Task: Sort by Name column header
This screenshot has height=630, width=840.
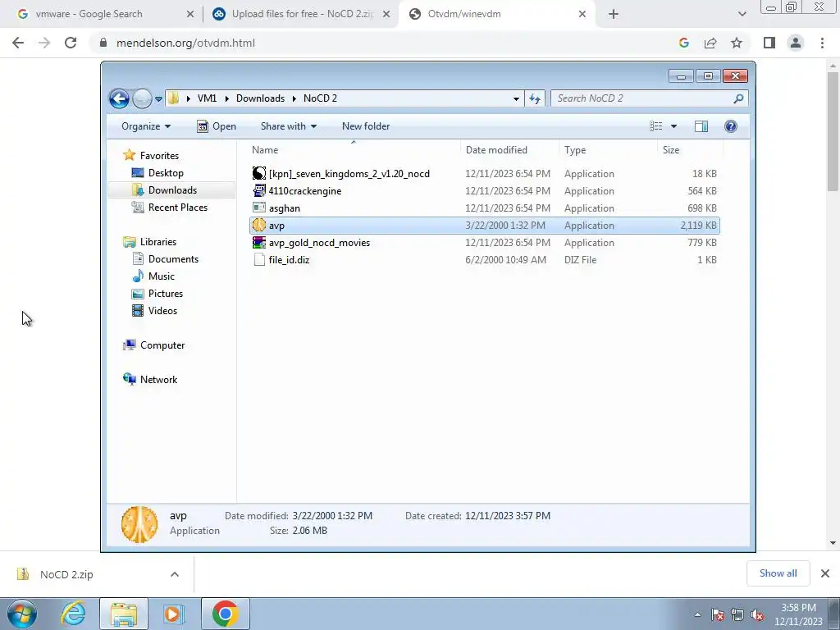Action: 354,150
